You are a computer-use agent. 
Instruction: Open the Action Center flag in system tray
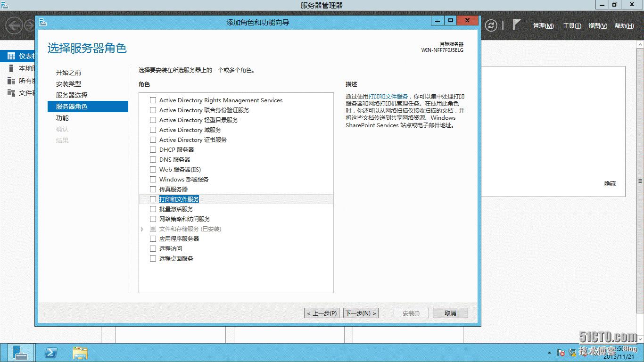coord(561,353)
